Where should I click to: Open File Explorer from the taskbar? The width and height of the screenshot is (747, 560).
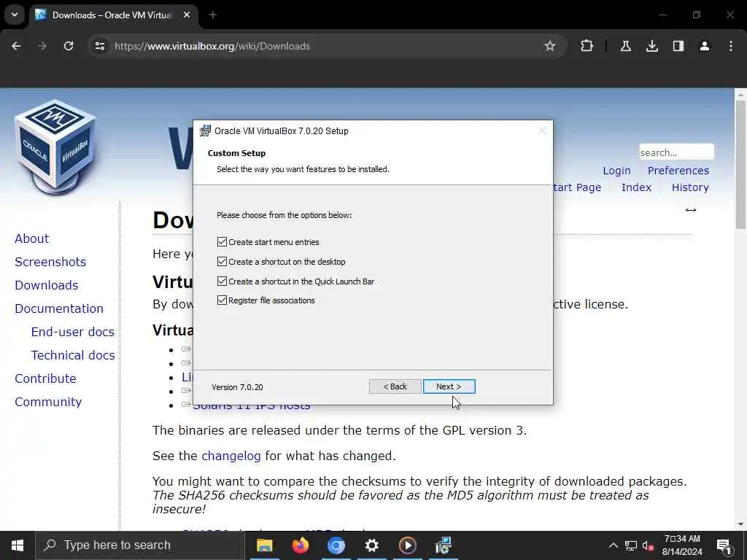point(264,545)
